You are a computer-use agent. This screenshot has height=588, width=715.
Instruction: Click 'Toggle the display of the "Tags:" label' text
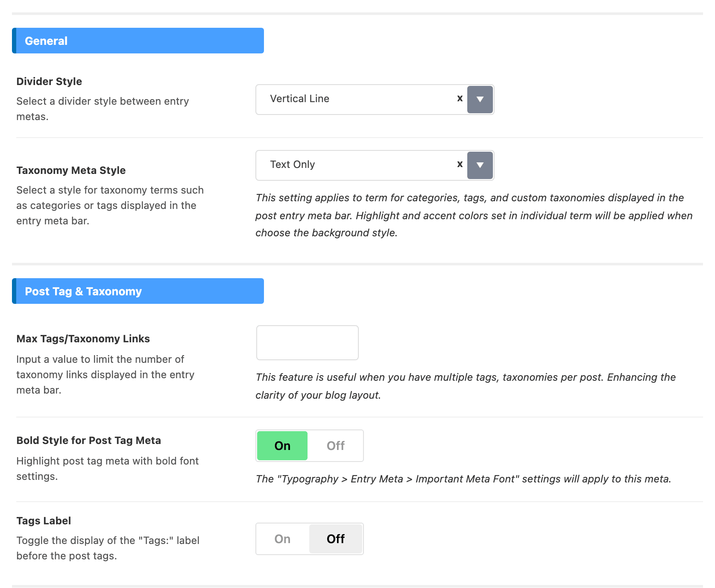pyautogui.click(x=108, y=548)
